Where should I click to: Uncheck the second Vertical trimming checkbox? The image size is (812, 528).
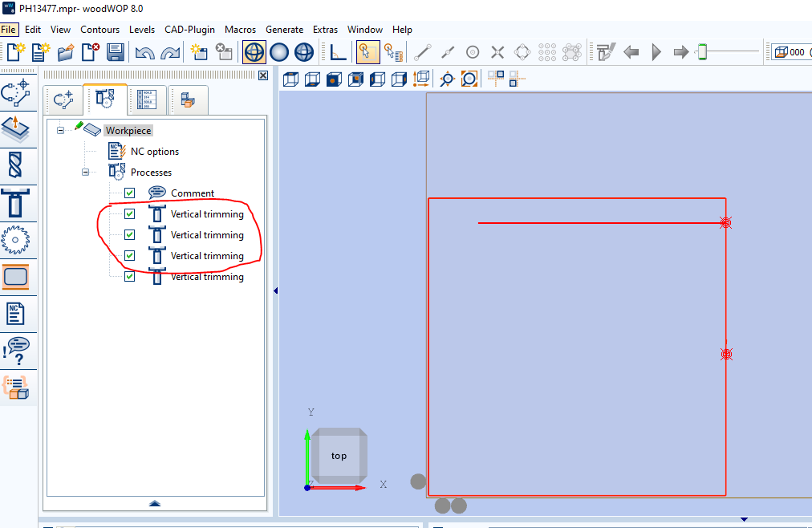[x=129, y=234]
